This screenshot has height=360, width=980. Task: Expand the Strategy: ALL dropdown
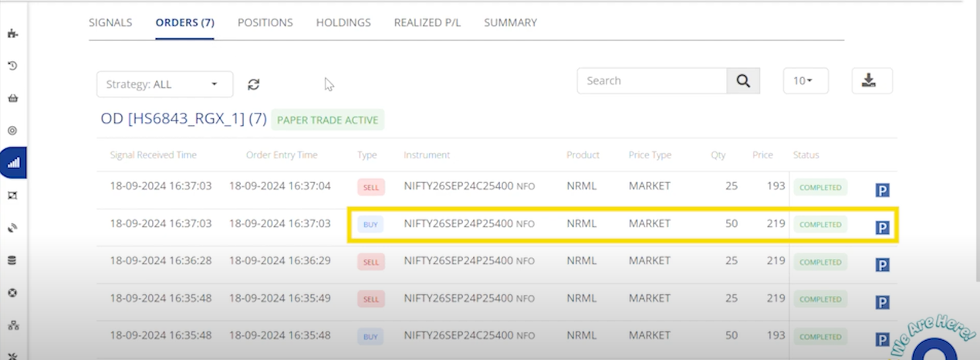click(x=164, y=84)
